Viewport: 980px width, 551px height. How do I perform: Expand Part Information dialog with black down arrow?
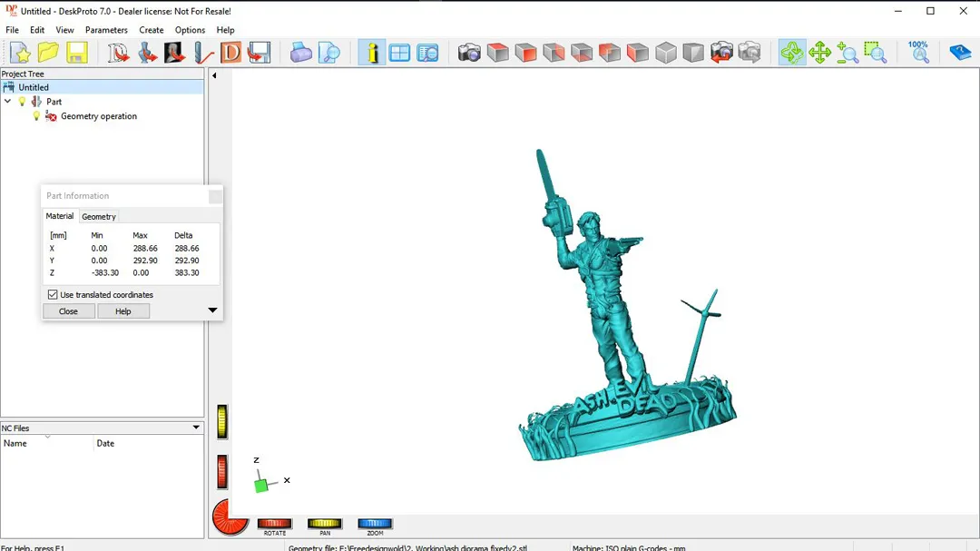tap(212, 310)
